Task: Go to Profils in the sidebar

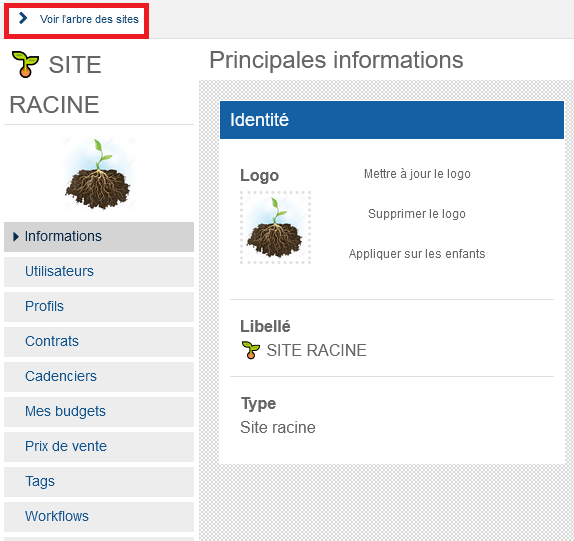Action: pyautogui.click(x=99, y=307)
